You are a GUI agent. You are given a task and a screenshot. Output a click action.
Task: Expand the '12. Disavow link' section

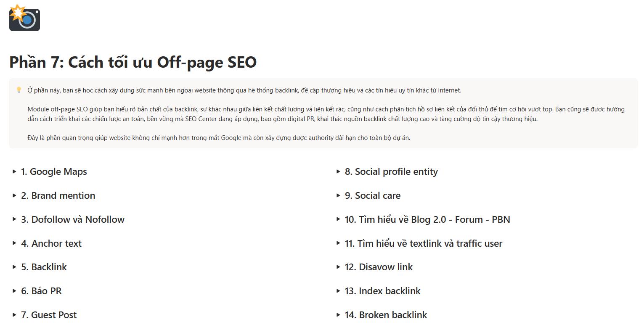(x=379, y=267)
